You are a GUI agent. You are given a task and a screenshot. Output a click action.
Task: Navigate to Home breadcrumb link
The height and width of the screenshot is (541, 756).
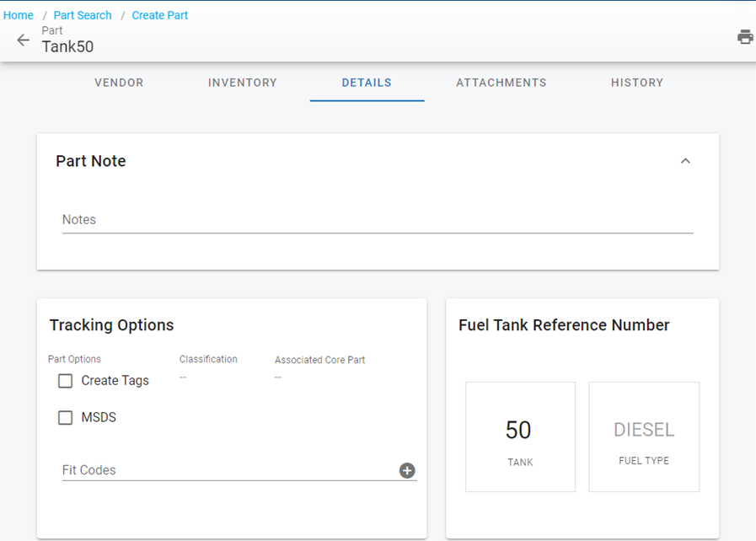point(19,15)
